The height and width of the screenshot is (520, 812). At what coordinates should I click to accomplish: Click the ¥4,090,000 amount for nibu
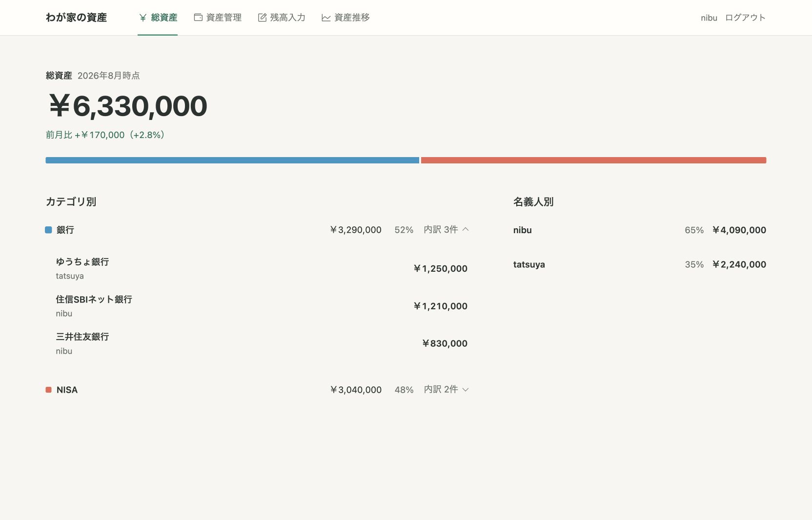pyautogui.click(x=739, y=230)
